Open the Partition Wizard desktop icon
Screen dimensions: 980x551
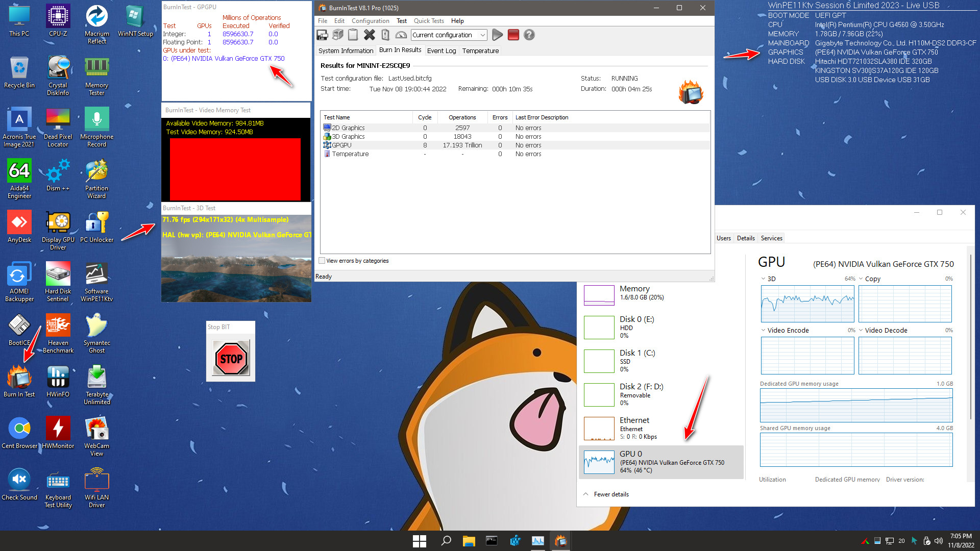96,179
